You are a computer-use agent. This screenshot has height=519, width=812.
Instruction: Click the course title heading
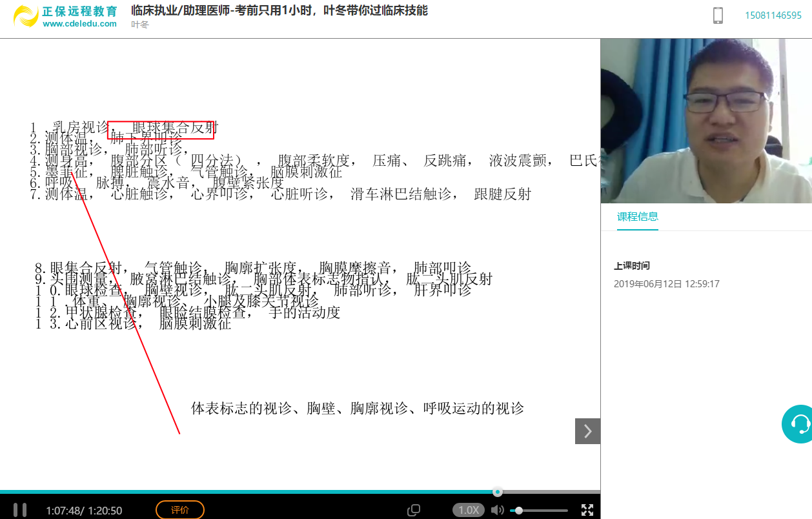tap(279, 10)
